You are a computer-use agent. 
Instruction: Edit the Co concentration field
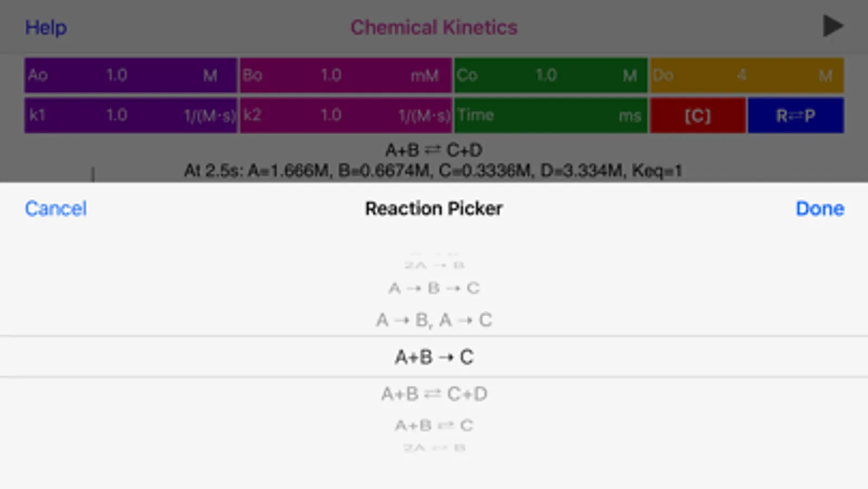coord(550,75)
